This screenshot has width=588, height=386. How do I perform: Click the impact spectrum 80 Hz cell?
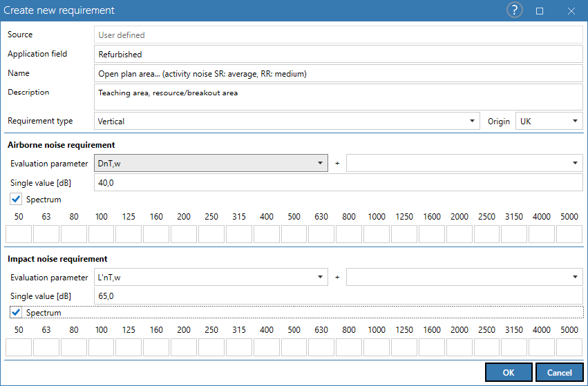point(74,347)
